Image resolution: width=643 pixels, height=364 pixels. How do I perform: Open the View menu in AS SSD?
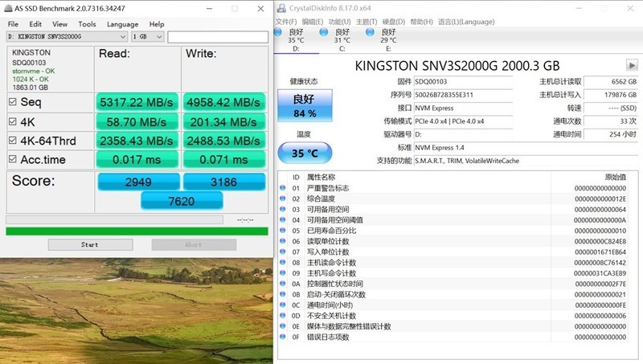pyautogui.click(x=59, y=24)
